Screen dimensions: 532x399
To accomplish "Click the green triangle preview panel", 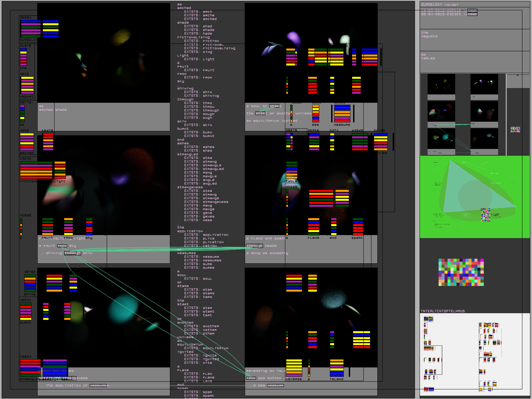I will pos(474,197).
